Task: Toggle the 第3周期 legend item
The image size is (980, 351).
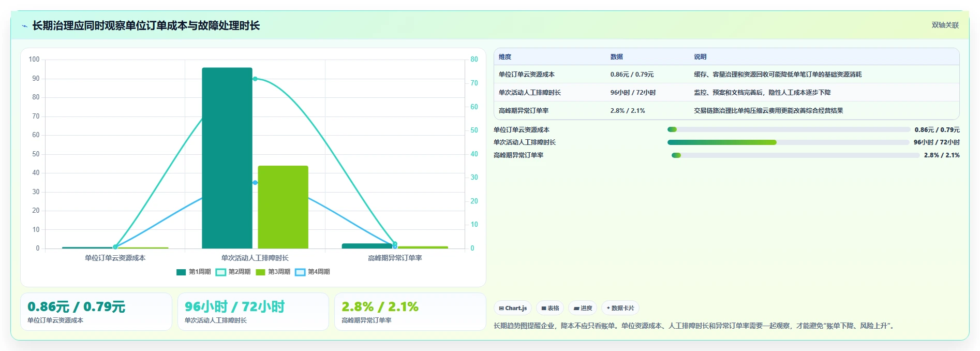Action: pos(273,272)
